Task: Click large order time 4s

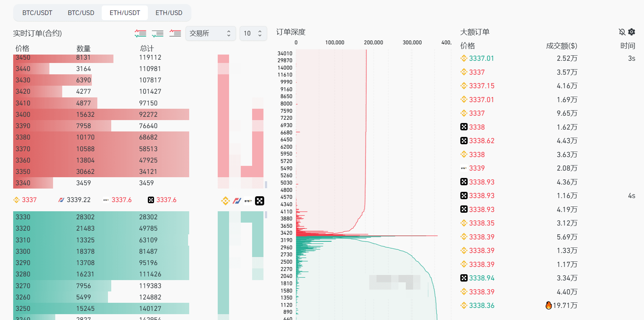Action: (x=632, y=196)
